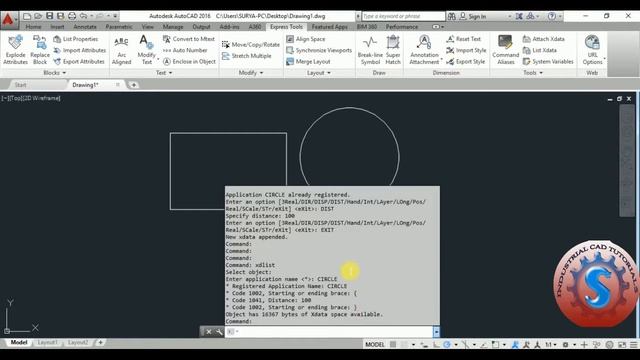Click the List Properties tool

(76, 39)
